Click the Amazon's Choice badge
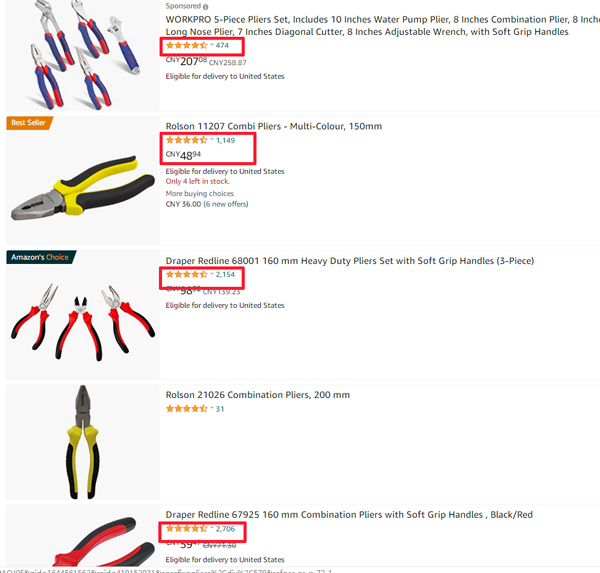Screen dimensions: 600x573 pyautogui.click(x=41, y=257)
